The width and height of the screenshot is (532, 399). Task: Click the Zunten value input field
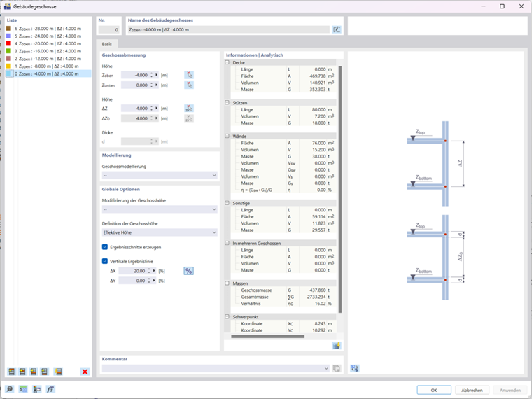click(x=135, y=85)
